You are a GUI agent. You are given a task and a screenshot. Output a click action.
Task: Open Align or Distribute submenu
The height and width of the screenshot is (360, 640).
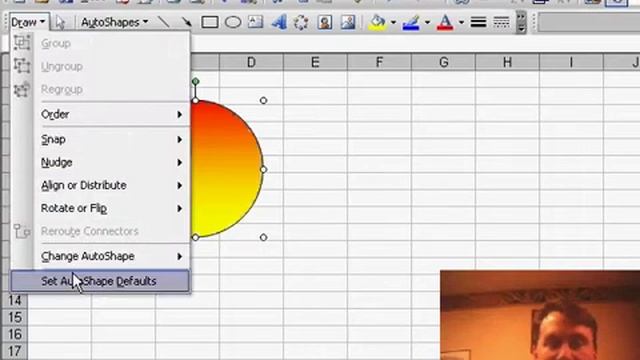(111, 185)
